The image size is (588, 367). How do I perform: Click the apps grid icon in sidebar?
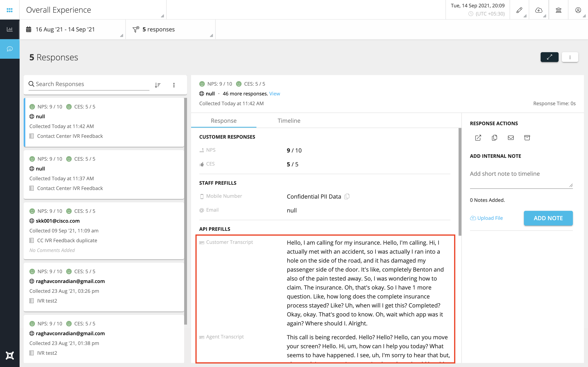(10, 9)
